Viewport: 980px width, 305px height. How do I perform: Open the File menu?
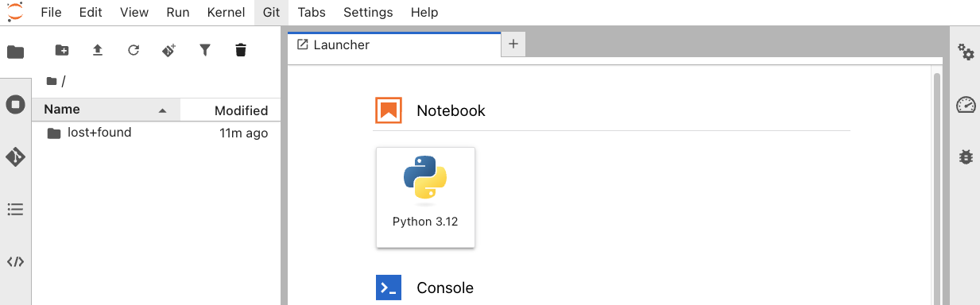(50, 13)
